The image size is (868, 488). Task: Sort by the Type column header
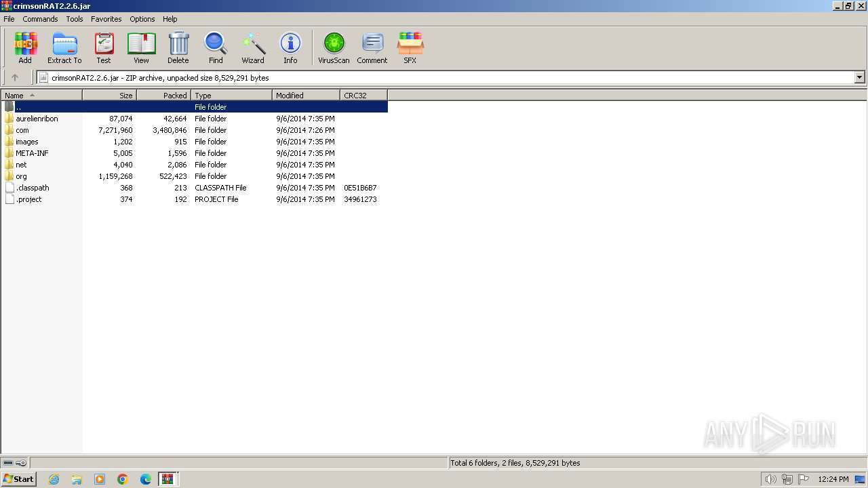[x=232, y=96]
